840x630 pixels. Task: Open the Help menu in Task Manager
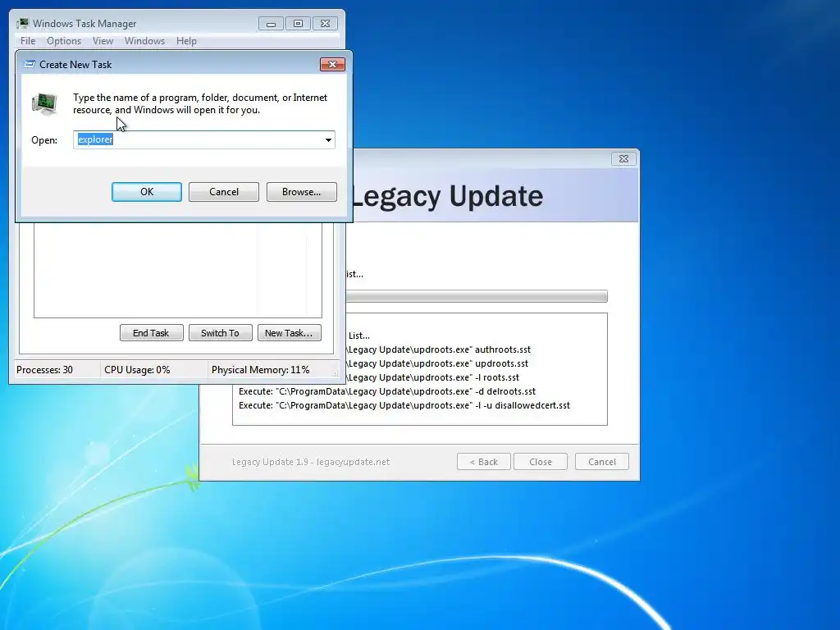[186, 41]
